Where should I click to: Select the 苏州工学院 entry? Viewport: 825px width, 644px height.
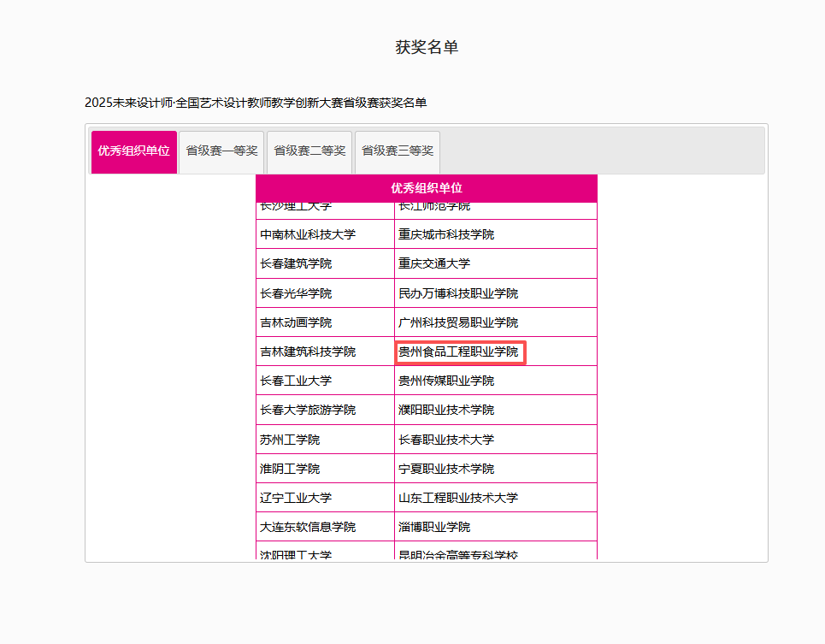point(290,440)
